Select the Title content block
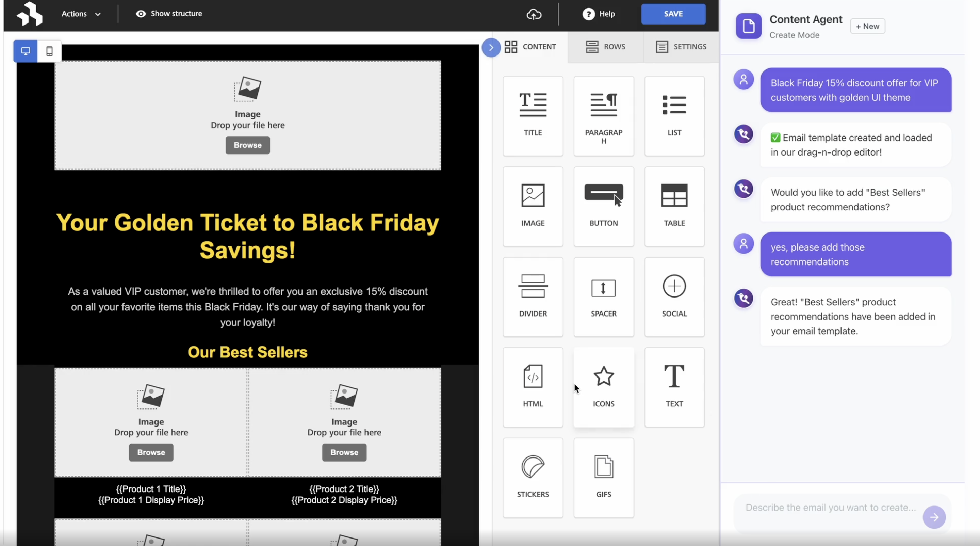 (x=533, y=116)
